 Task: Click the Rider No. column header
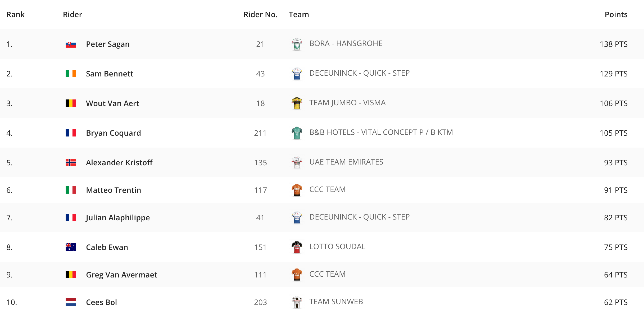click(260, 15)
